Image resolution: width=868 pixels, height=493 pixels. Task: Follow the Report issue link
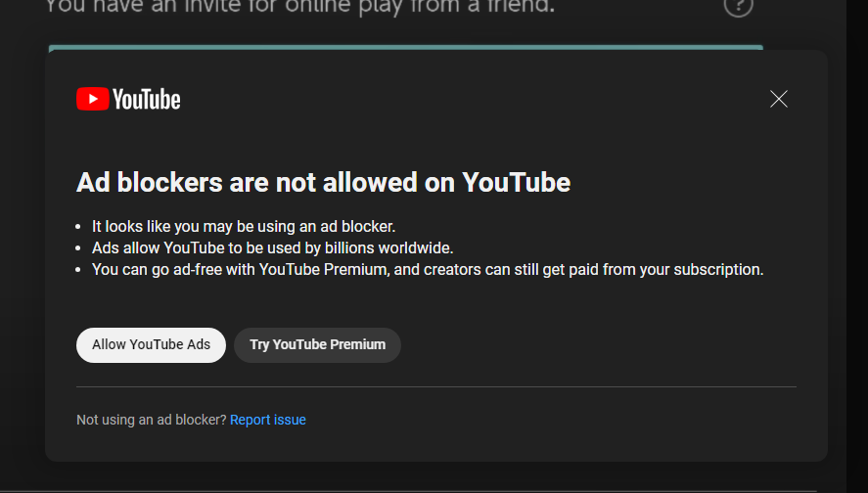268,420
